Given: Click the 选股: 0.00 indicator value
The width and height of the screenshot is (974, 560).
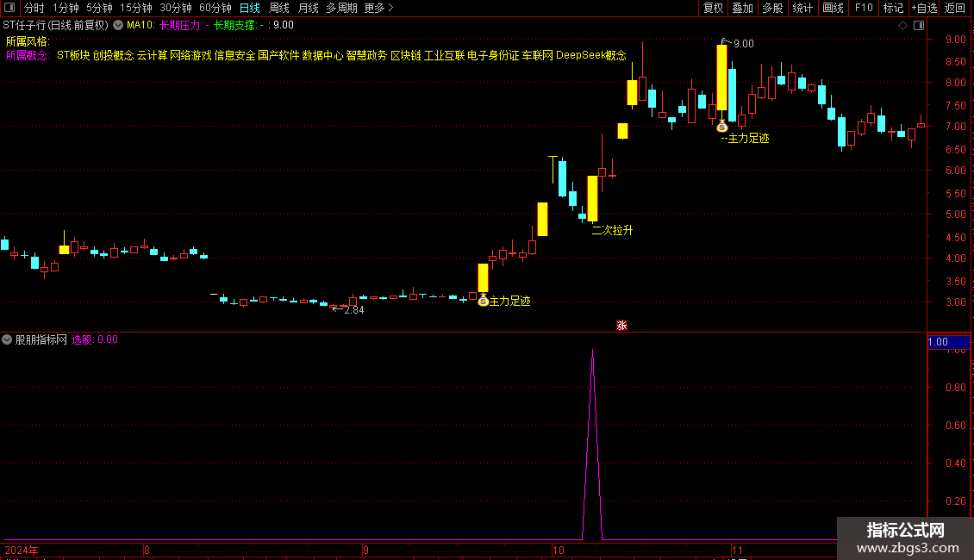Looking at the screenshot, I should click(95, 339).
